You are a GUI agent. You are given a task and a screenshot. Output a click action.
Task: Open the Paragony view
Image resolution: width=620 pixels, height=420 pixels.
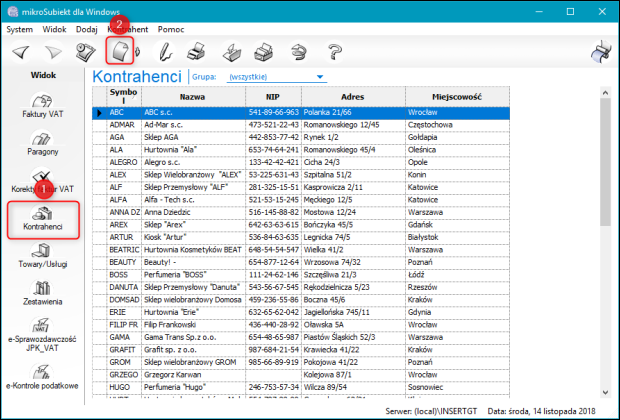click(x=43, y=143)
